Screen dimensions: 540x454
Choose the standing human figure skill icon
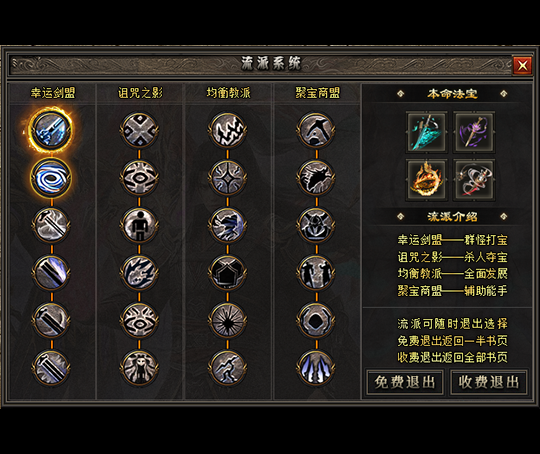click(x=139, y=225)
